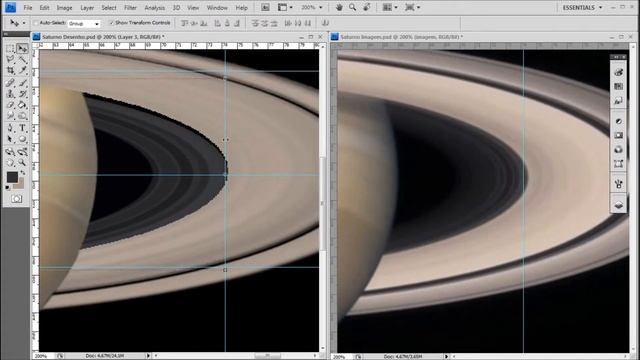Image resolution: width=640 pixels, height=360 pixels.
Task: Select the Magic Wand tool
Action: click(22, 60)
